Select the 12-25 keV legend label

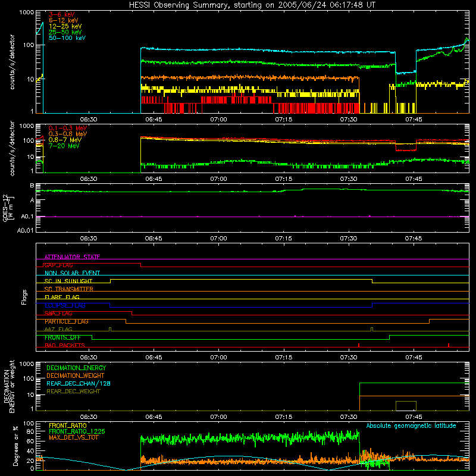pyautogui.click(x=65, y=26)
